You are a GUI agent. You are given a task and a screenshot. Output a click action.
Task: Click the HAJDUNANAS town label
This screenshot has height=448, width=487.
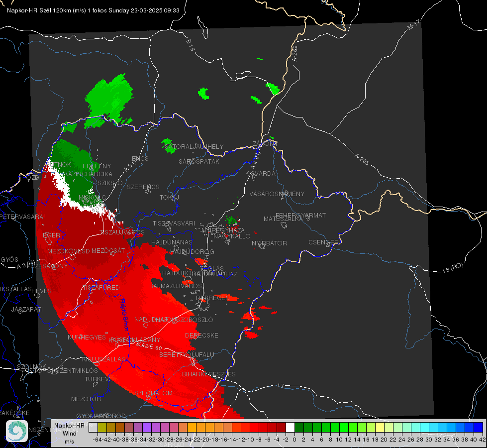[172, 242]
